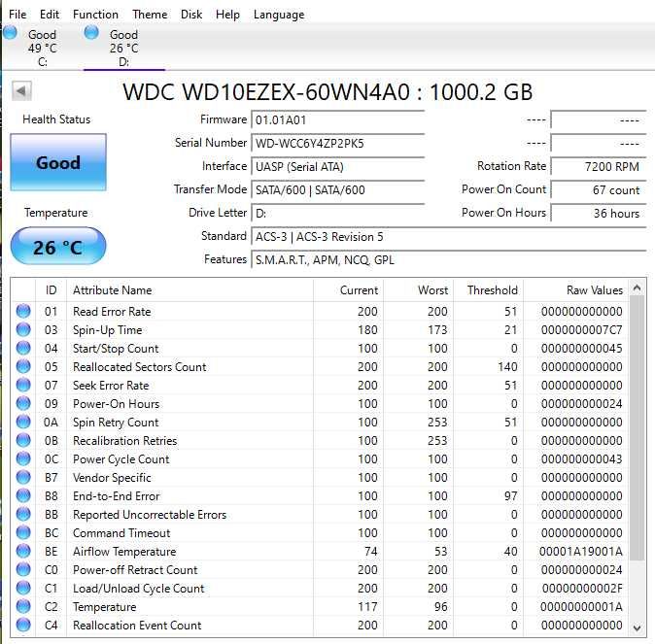The width and height of the screenshot is (655, 644).
Task: Click the status orb for Power-off Retract Count
Action: 23,569
